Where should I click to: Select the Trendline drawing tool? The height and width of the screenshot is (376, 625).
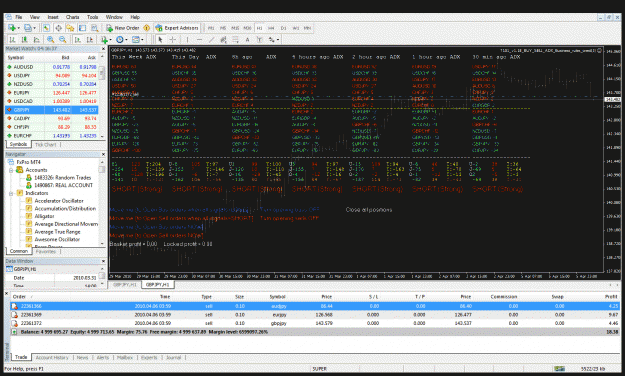[x=211, y=39]
